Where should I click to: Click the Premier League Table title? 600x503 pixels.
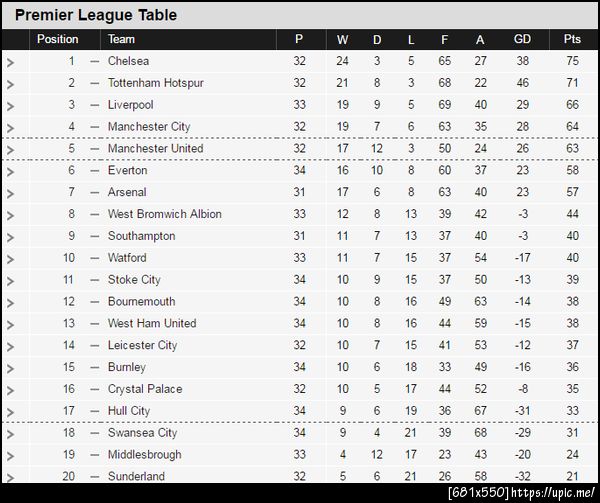(x=96, y=15)
